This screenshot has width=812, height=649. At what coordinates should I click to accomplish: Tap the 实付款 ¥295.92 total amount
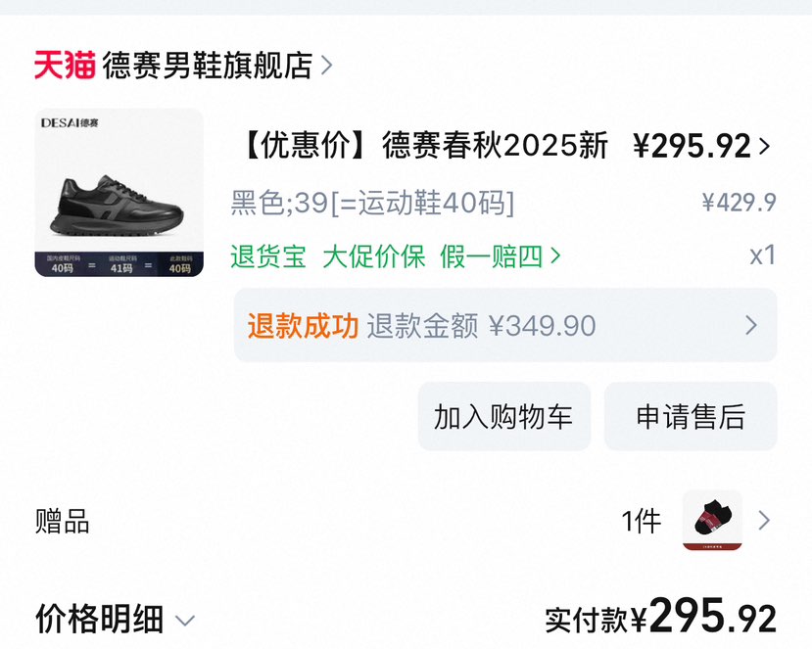coord(660,618)
